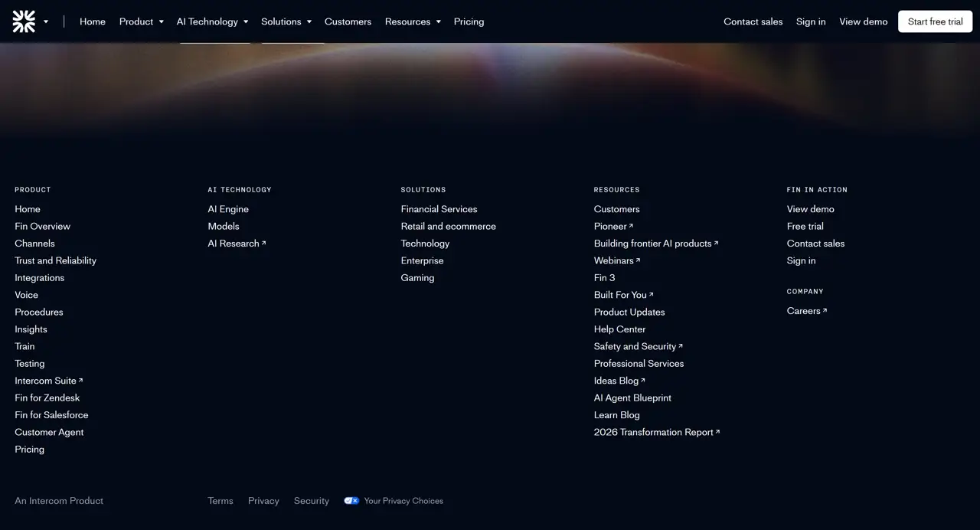
Task: Expand the Solutions nav dropdown
Action: tap(286, 21)
